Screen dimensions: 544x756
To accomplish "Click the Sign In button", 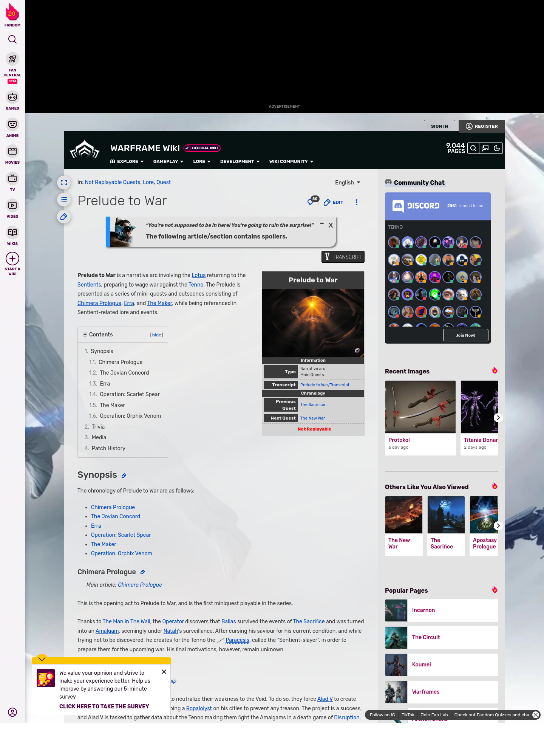I will 439,126.
